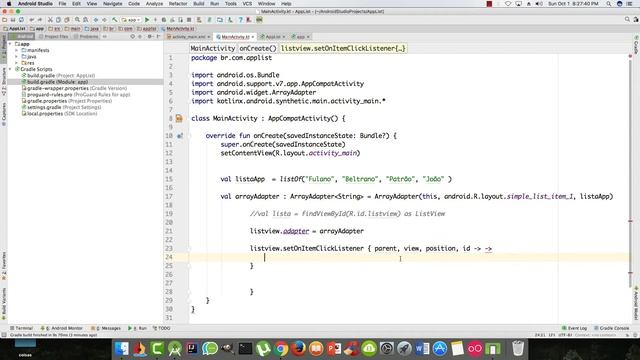Open the Gradle Console panel

click(x=612, y=328)
